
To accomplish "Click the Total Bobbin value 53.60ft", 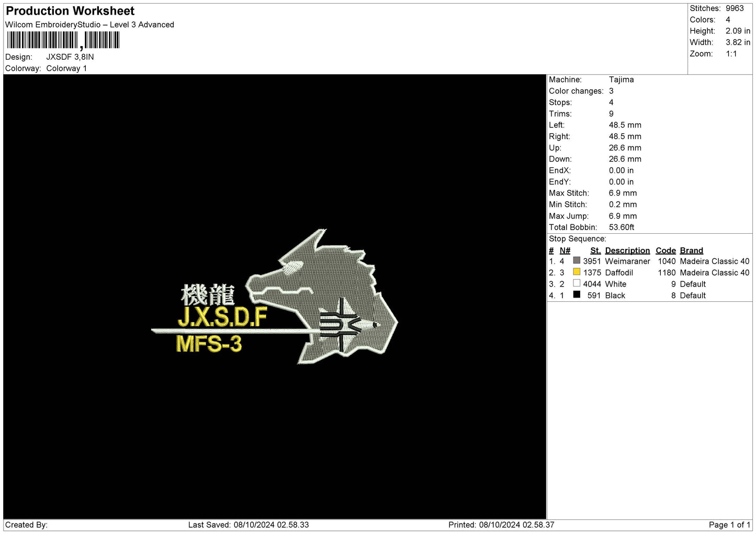I will [622, 228].
